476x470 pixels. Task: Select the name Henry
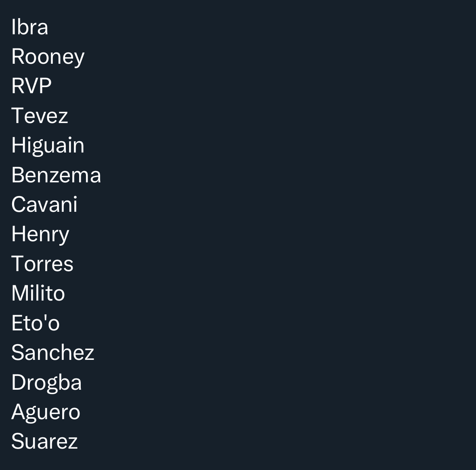40,235
